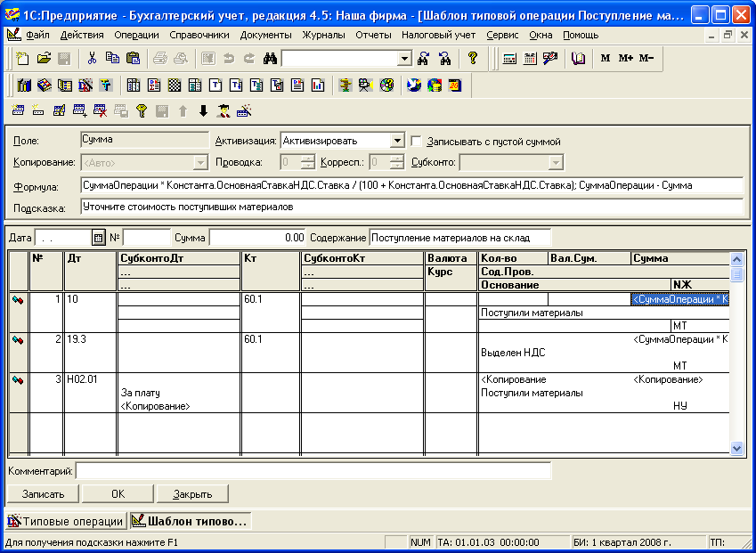
Task: Click the OK button
Action: [x=118, y=493]
